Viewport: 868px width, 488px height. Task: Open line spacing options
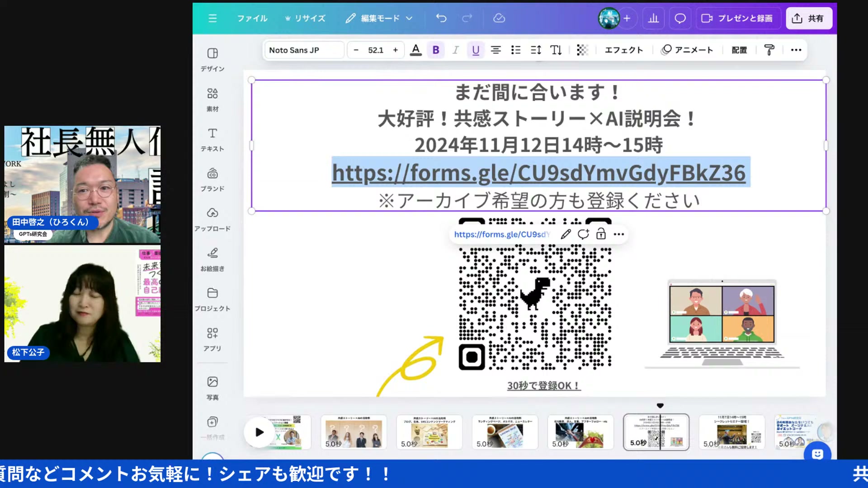[536, 50]
